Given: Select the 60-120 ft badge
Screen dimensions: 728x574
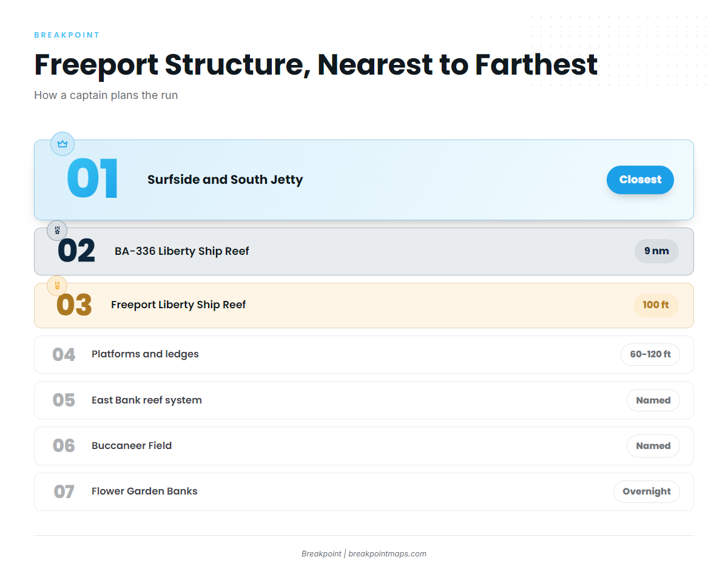Looking at the screenshot, I should (x=650, y=354).
